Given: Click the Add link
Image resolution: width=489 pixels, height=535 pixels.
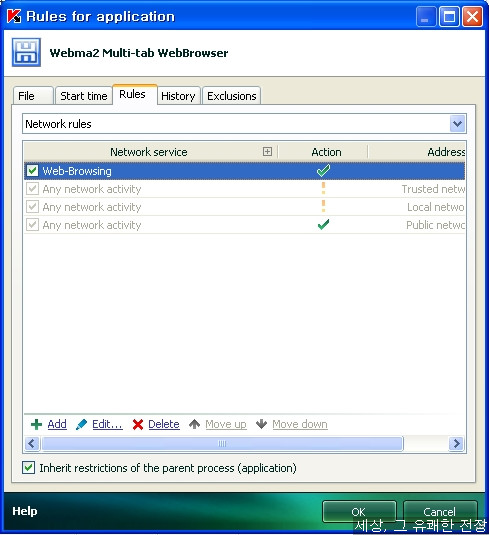Looking at the screenshot, I should [57, 424].
